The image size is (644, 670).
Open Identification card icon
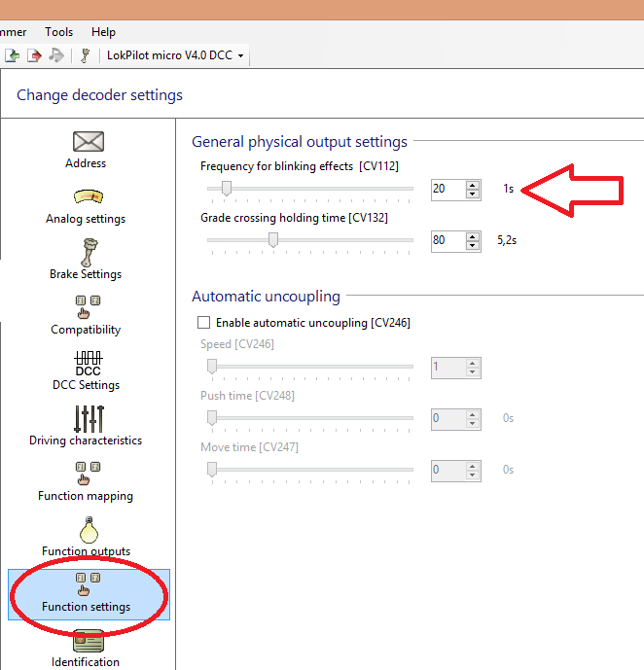(89, 641)
